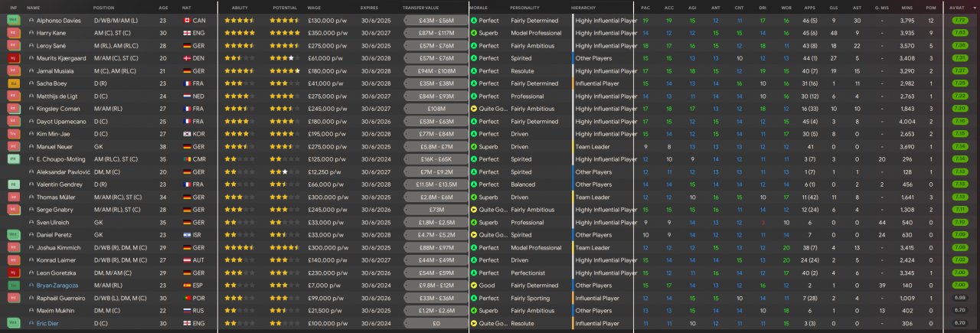Click Kingsley Coman's £108M transfer value pill

(436, 109)
